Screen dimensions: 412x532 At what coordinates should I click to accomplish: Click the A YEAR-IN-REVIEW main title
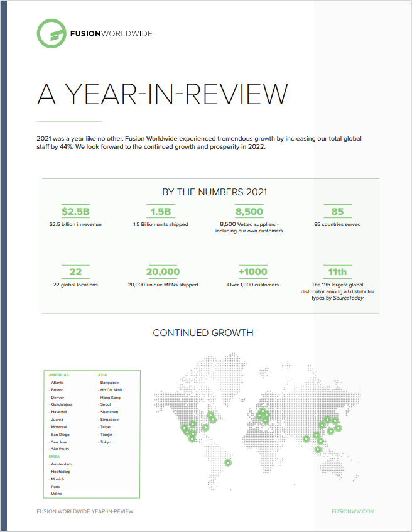tap(163, 94)
